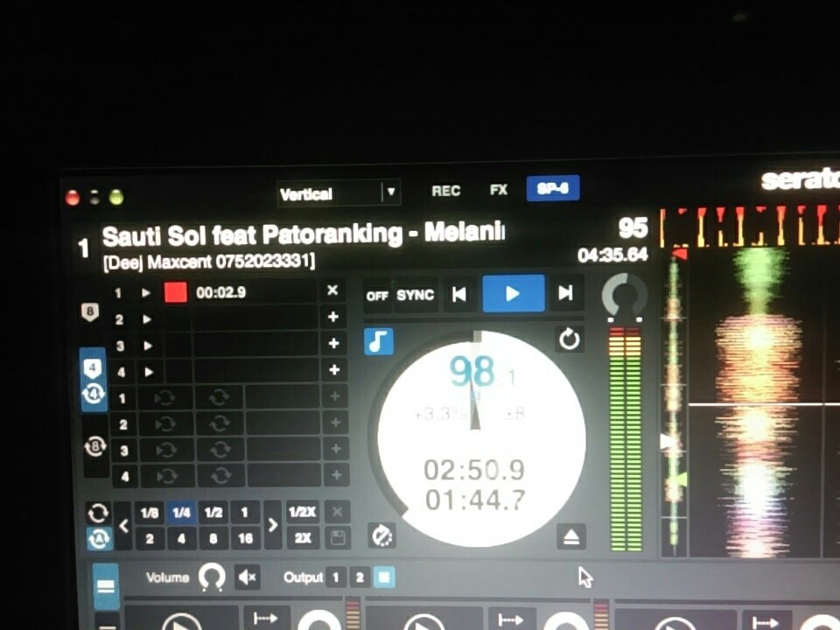Switch to manual loop mode icon
The height and width of the screenshot is (630, 840).
point(98,514)
